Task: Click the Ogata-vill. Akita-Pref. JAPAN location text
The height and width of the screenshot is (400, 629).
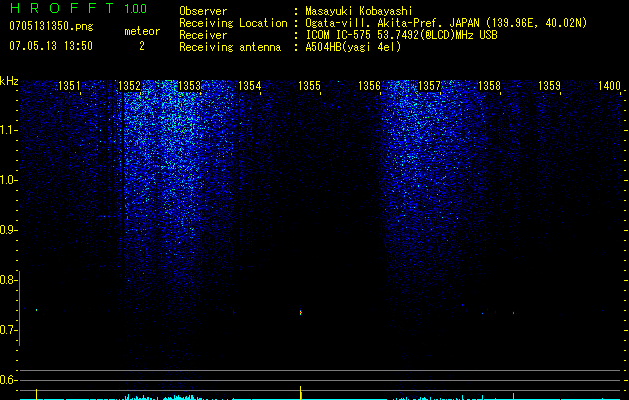Action: [446, 23]
